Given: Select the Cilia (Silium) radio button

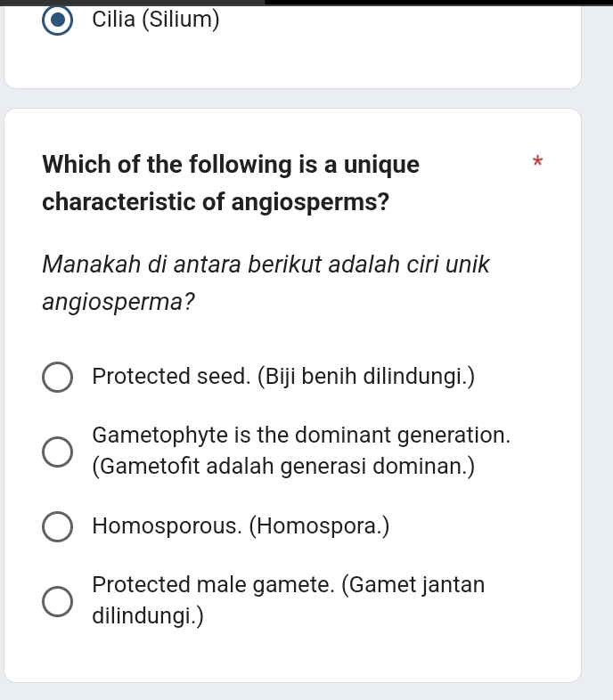Looking at the screenshot, I should point(59,20).
